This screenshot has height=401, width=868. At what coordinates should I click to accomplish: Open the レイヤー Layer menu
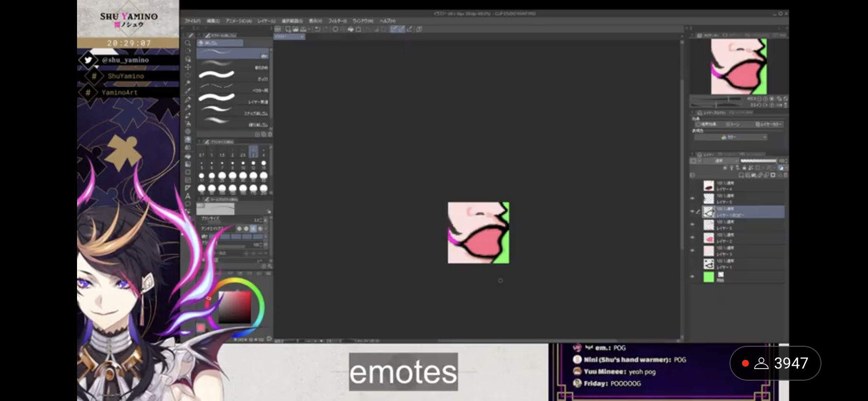tap(266, 21)
